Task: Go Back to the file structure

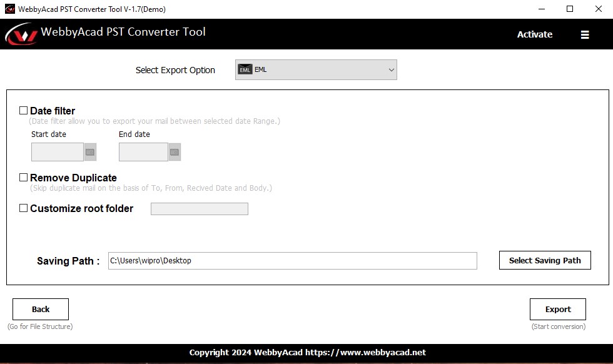Action: coord(41,309)
